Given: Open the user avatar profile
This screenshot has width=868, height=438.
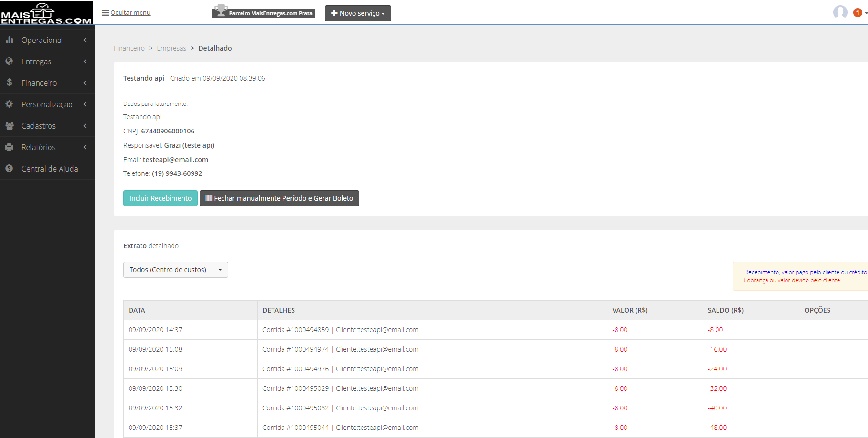Looking at the screenshot, I should [840, 12].
